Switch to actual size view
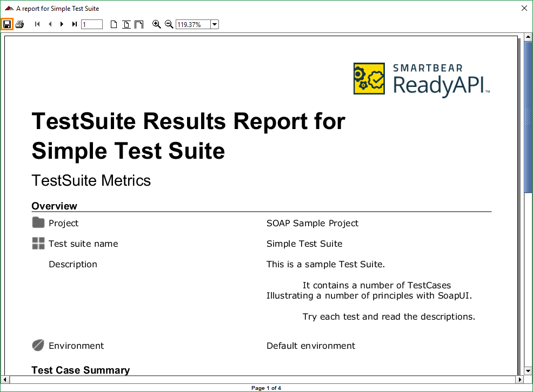Screen dimensions: 533x392 pos(114,24)
